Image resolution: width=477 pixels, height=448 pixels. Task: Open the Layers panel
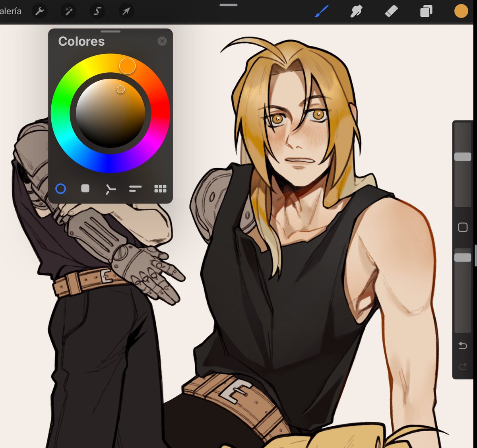[x=426, y=11]
